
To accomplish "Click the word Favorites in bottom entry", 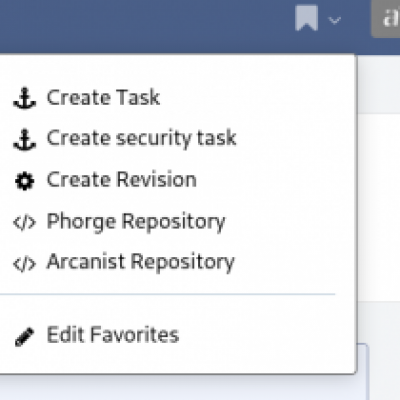I will click(135, 335).
